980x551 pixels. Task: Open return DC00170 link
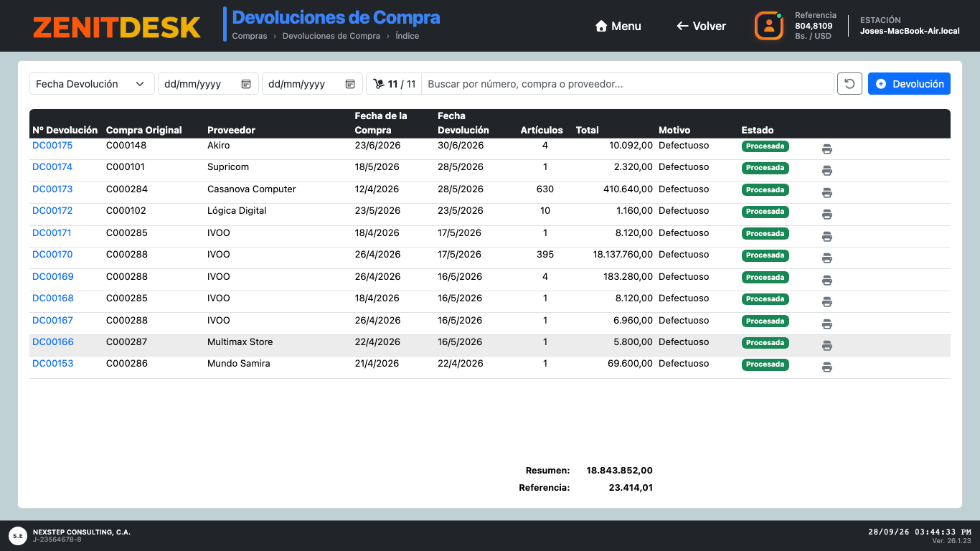pos(52,255)
